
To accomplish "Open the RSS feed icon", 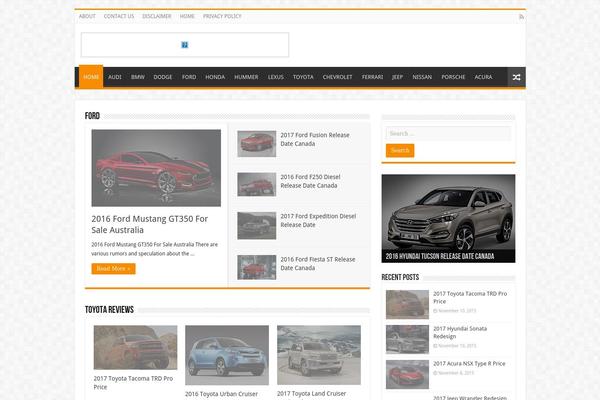I will coord(520,16).
